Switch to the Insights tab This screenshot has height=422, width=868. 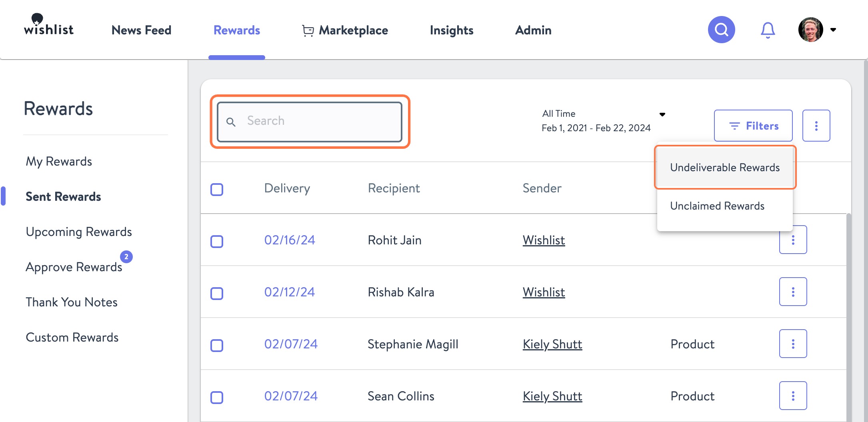tap(451, 30)
